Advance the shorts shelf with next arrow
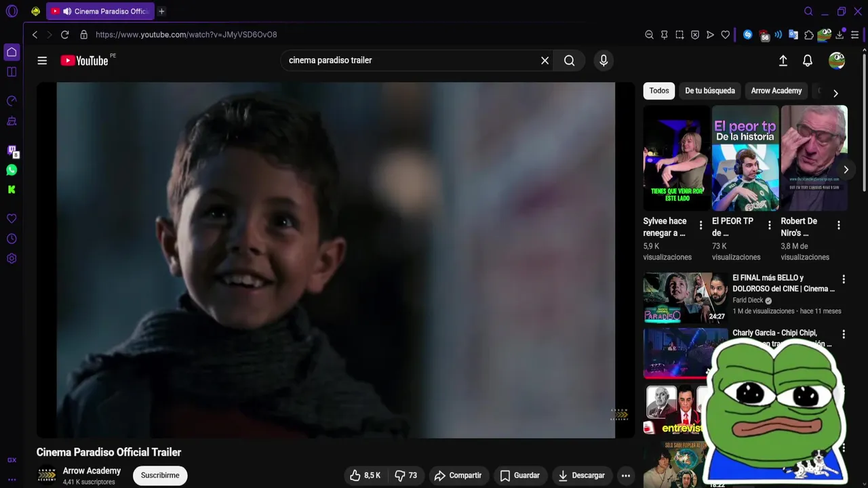868x488 pixels. click(x=846, y=169)
